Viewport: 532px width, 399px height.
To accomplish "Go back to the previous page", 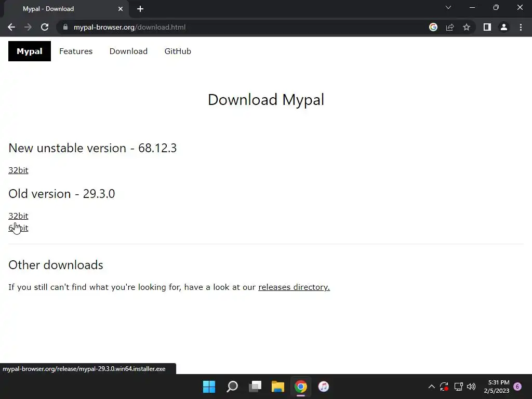I will (x=11, y=27).
